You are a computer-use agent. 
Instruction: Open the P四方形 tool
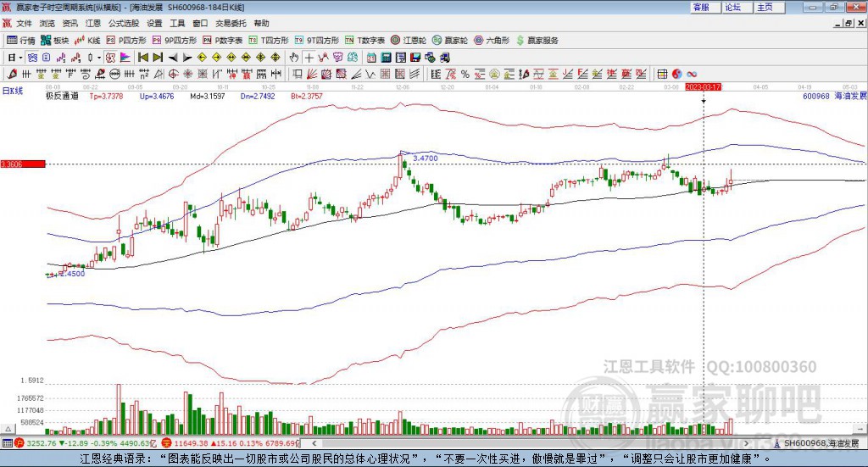(126, 41)
